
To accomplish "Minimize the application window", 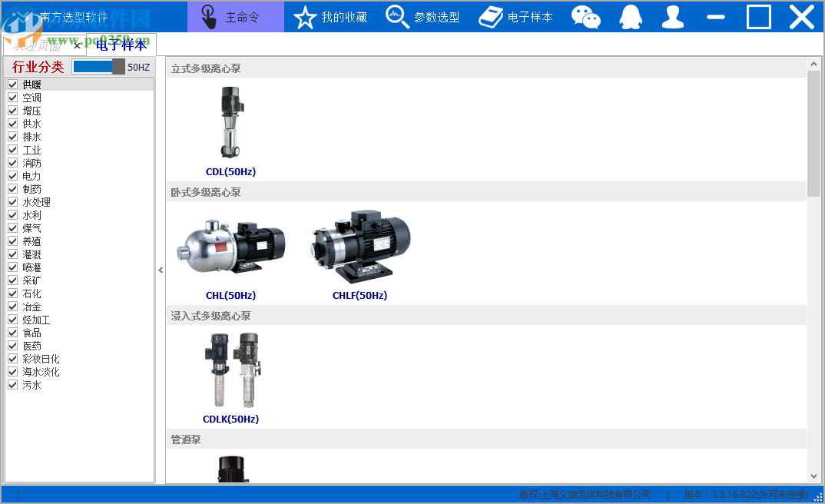I will pyautogui.click(x=716, y=17).
